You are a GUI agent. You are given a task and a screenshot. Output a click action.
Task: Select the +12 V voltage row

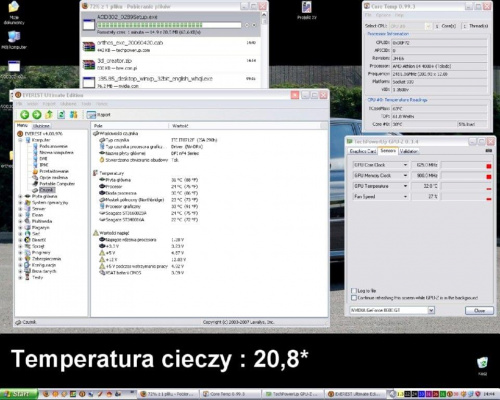point(143,259)
